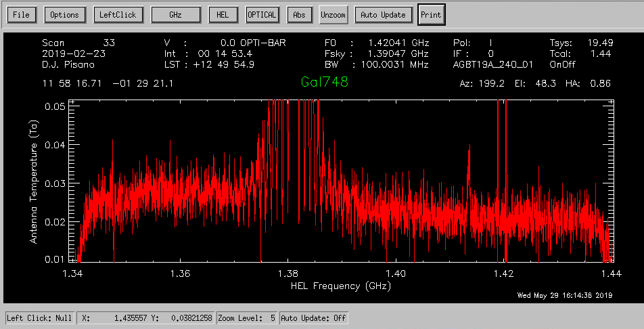Click the Print button
The height and width of the screenshot is (329, 644).
coord(430,14)
